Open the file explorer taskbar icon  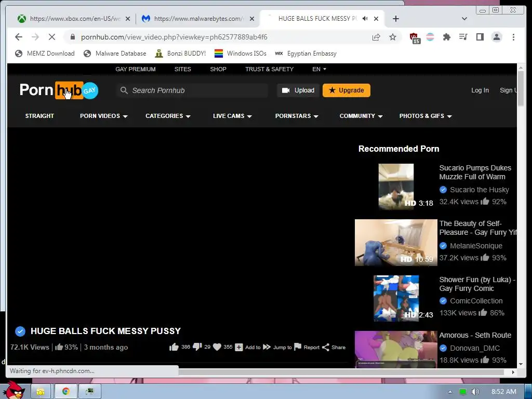click(x=41, y=391)
